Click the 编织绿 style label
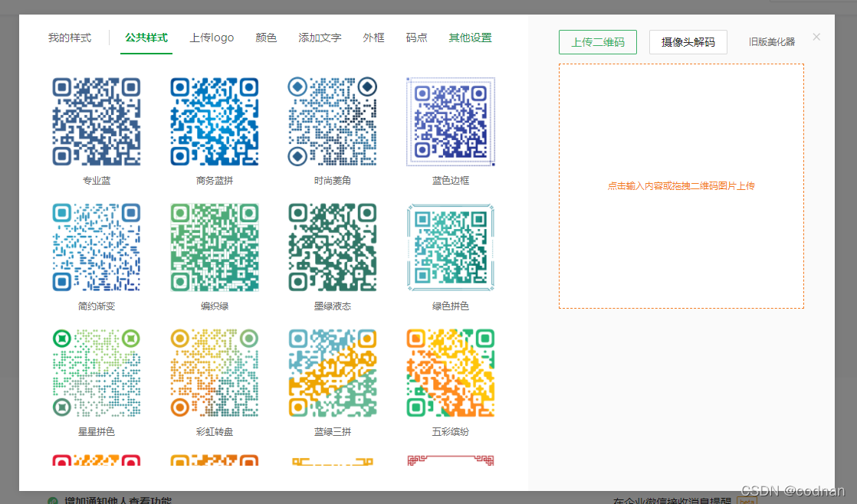 [x=215, y=306]
